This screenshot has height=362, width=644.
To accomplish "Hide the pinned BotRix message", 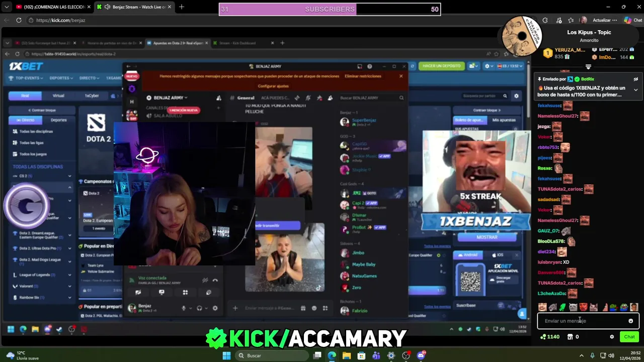I will coord(635,79).
